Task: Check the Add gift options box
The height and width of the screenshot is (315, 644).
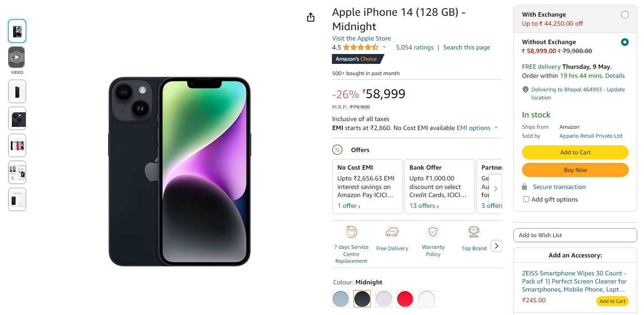Action: (x=526, y=199)
